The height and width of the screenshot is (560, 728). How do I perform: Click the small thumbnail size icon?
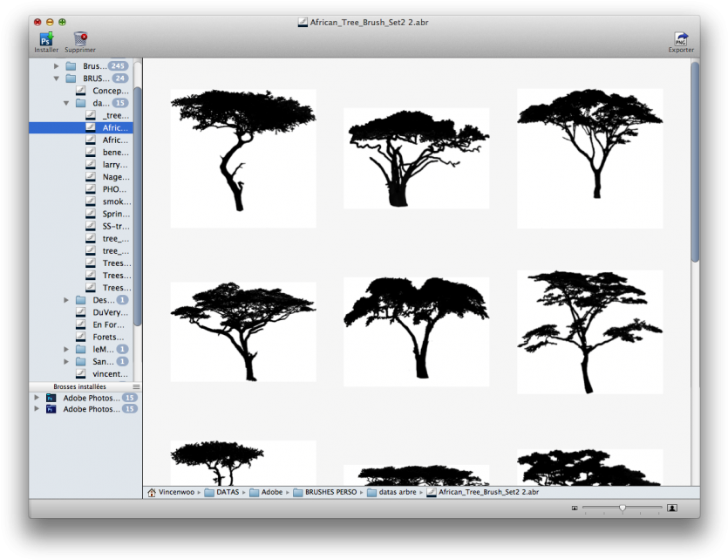coord(575,508)
